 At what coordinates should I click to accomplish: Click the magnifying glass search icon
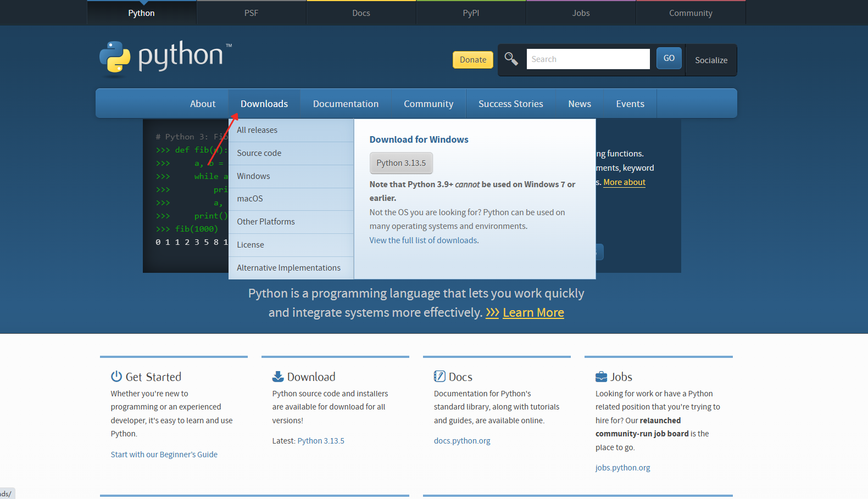[511, 59]
